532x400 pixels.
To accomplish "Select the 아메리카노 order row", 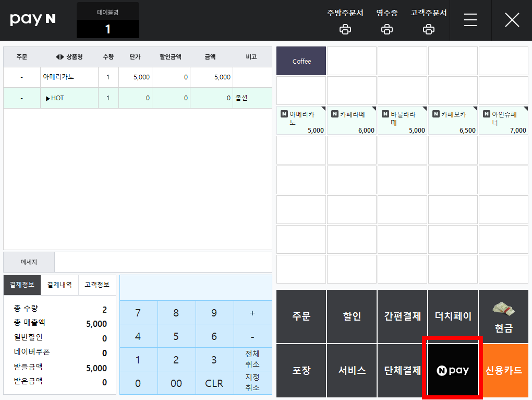I will click(x=137, y=77).
